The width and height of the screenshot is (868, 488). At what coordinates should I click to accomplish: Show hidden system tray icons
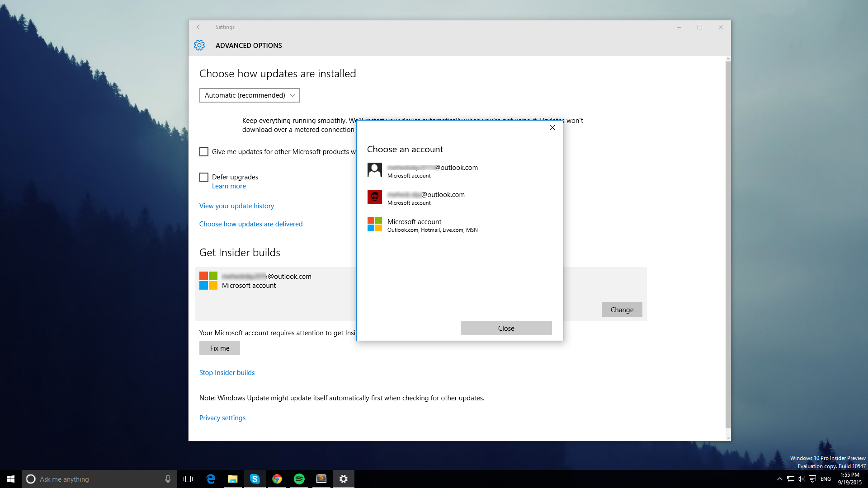pyautogui.click(x=779, y=479)
